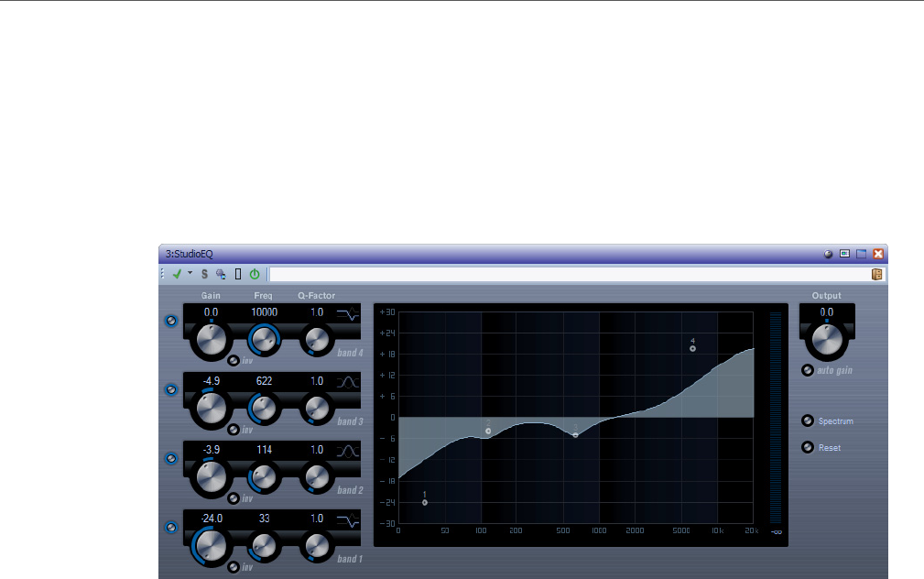Click the narrow rectangle toolbar icon
The width and height of the screenshot is (924, 579).
[238, 274]
